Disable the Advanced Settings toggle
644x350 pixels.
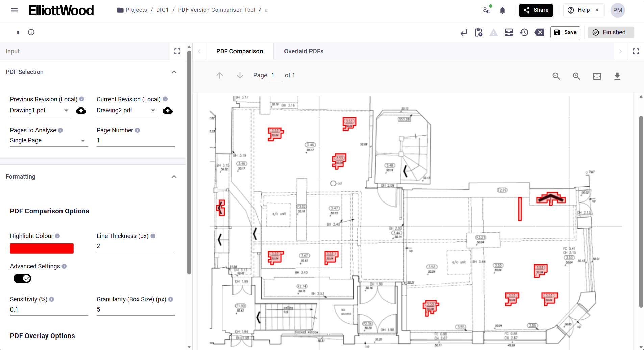pyautogui.click(x=22, y=278)
